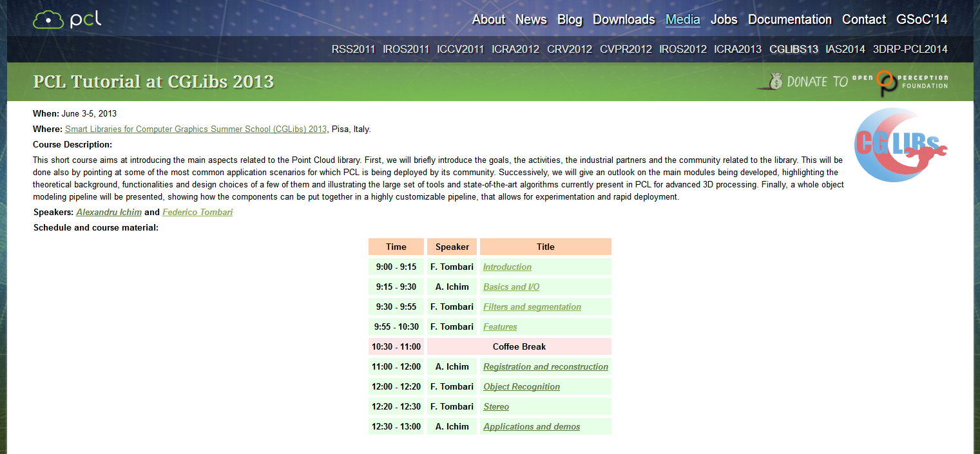This screenshot has width=980, height=454.
Task: Open the Stereo course material
Action: (496, 406)
